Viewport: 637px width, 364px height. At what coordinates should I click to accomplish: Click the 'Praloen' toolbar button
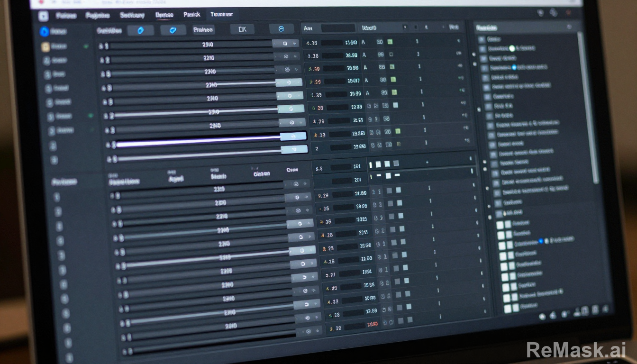pyautogui.click(x=203, y=30)
